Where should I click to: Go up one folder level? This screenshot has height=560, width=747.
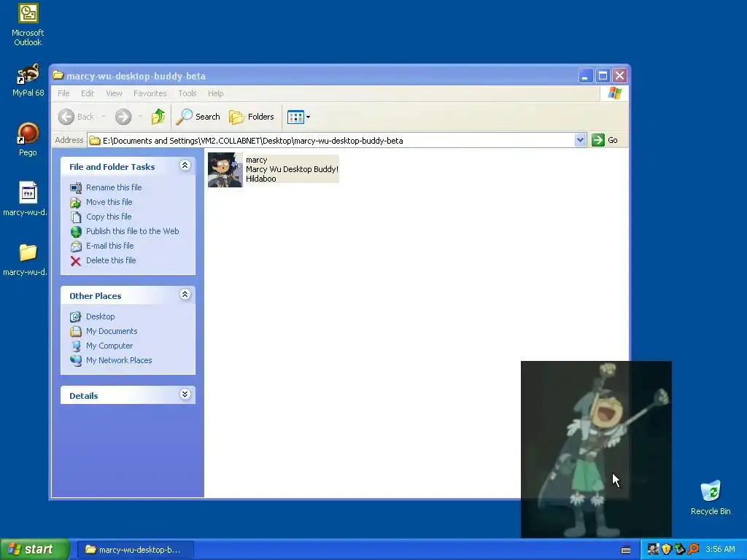point(158,117)
